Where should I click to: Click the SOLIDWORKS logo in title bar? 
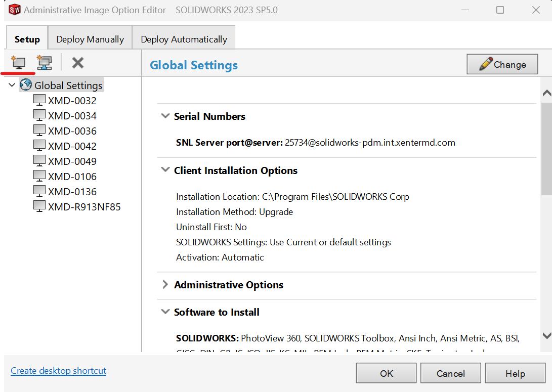click(14, 10)
